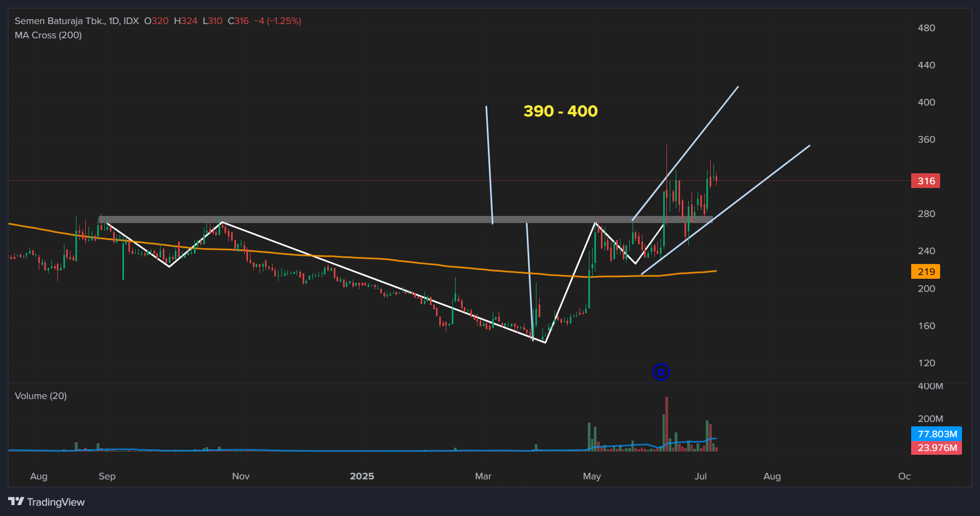
Task: Click the Jul label on time axis
Action: point(700,476)
